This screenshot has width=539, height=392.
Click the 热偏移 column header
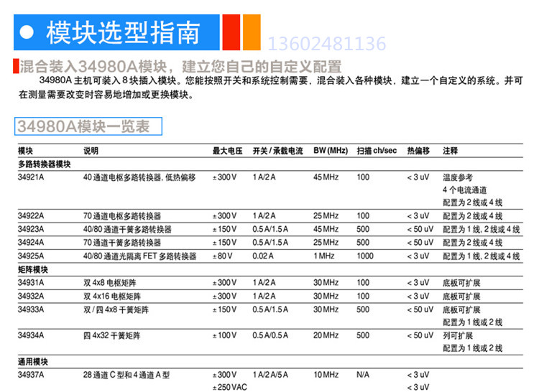(x=418, y=151)
